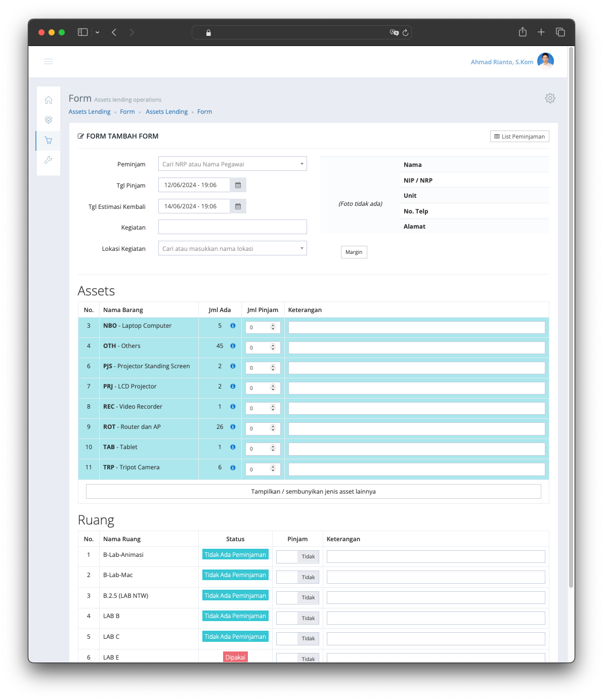Click Tampilkan / sembunyikan jenis asset lainnya
This screenshot has width=603, height=700.
[313, 492]
